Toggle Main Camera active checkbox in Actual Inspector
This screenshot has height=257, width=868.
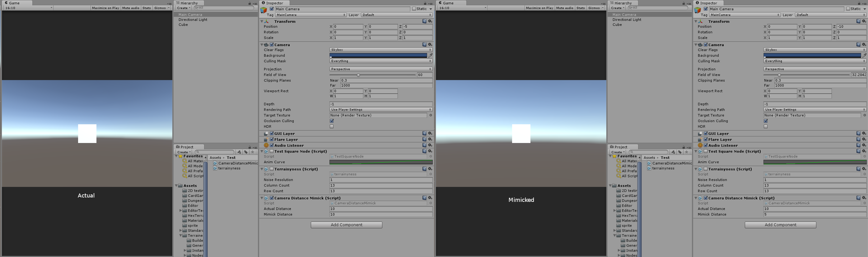[272, 9]
